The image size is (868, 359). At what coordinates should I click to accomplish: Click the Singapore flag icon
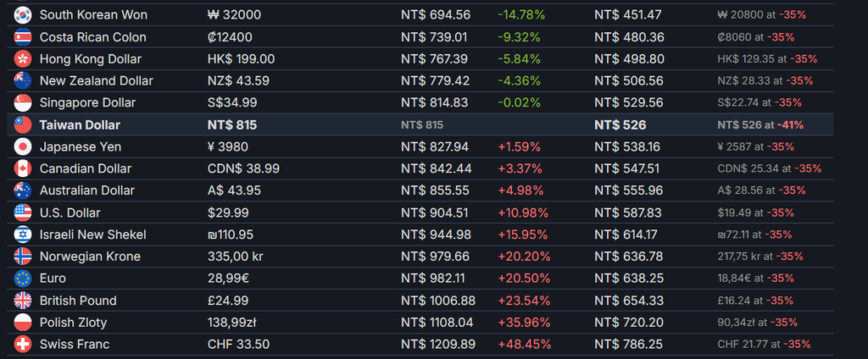tap(23, 103)
